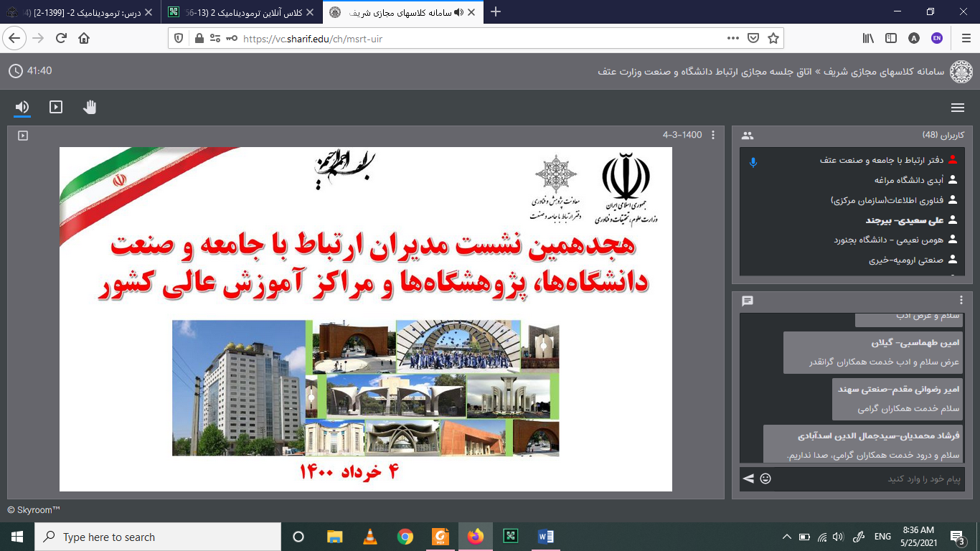Open chat panel three-dot options menu
980x551 pixels.
pyautogui.click(x=961, y=301)
